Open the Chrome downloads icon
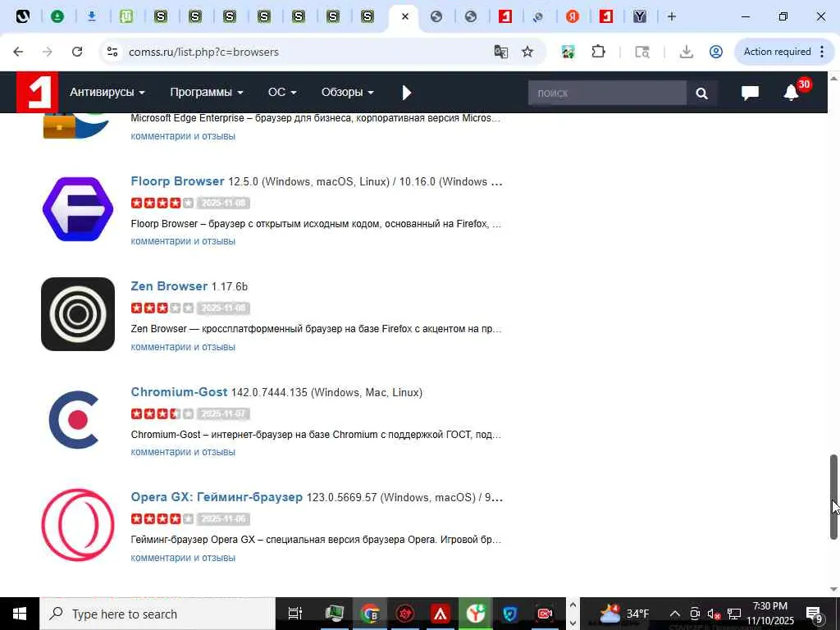The height and width of the screenshot is (630, 840). (687, 52)
